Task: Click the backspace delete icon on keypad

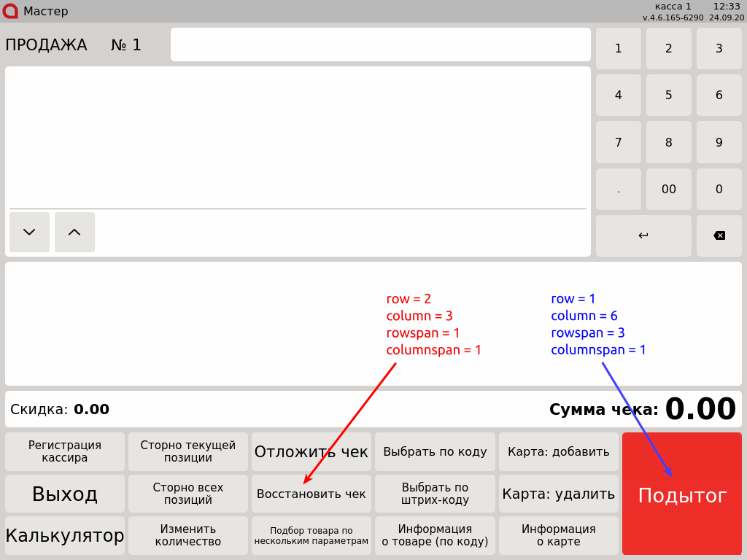Action: [719, 236]
